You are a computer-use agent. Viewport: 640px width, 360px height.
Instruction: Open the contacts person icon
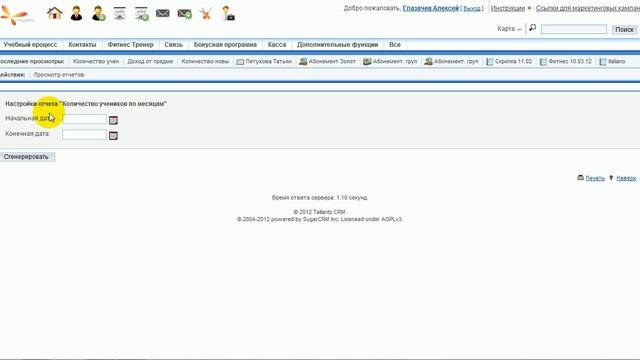coord(76,13)
